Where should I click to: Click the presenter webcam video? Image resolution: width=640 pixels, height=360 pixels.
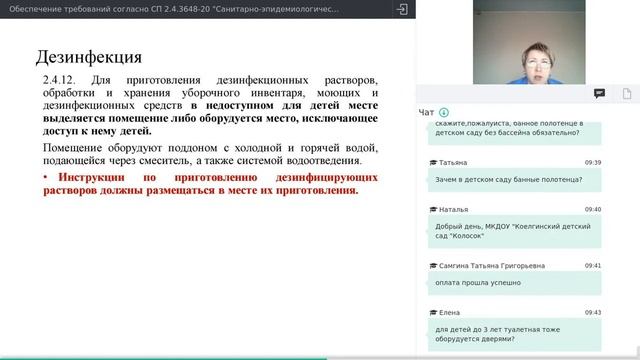529,42
